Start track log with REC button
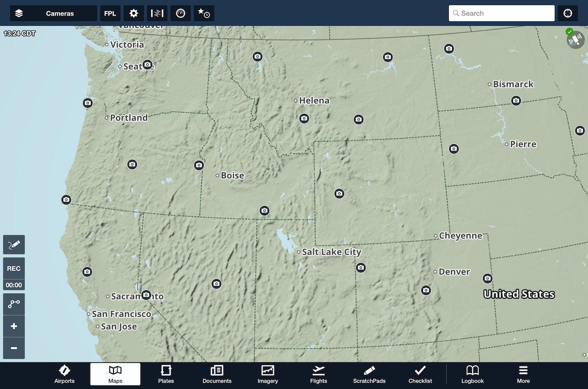The width and height of the screenshot is (588, 389). click(14, 268)
